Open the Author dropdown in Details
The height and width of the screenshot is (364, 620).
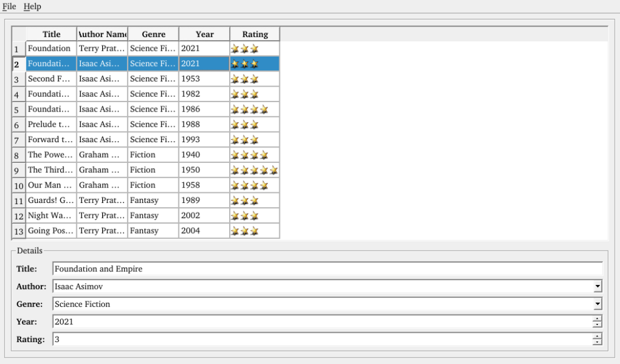pyautogui.click(x=598, y=287)
